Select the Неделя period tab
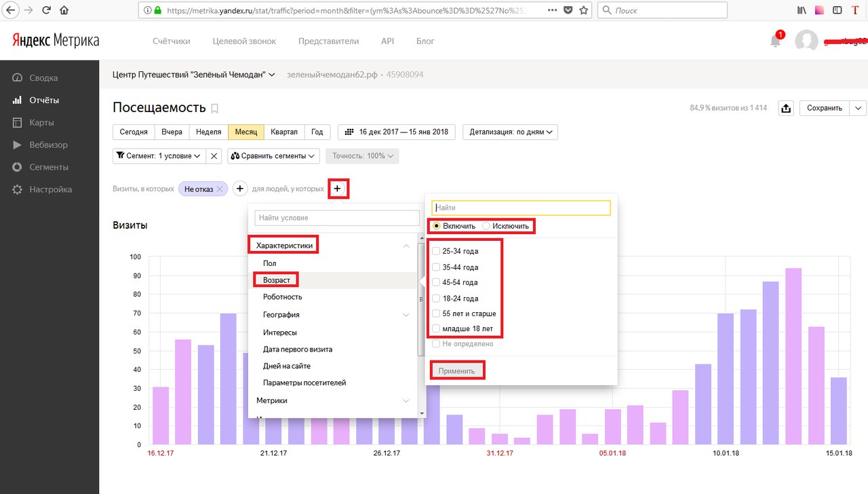The width and height of the screenshot is (868, 494). click(209, 132)
